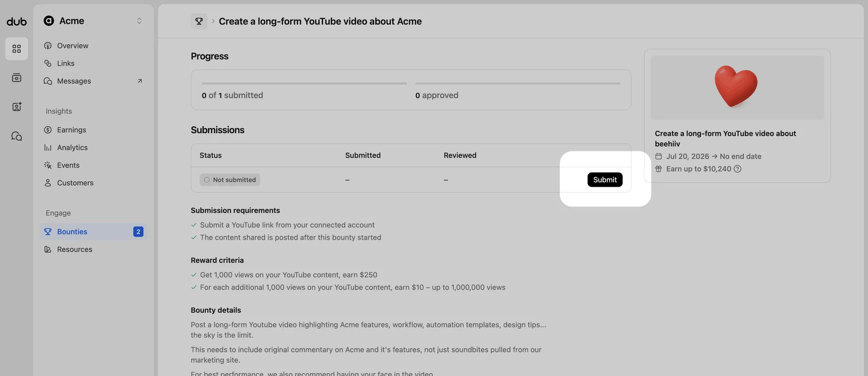This screenshot has width=868, height=376.
Task: Click the Submitted column header
Action: [363, 155]
